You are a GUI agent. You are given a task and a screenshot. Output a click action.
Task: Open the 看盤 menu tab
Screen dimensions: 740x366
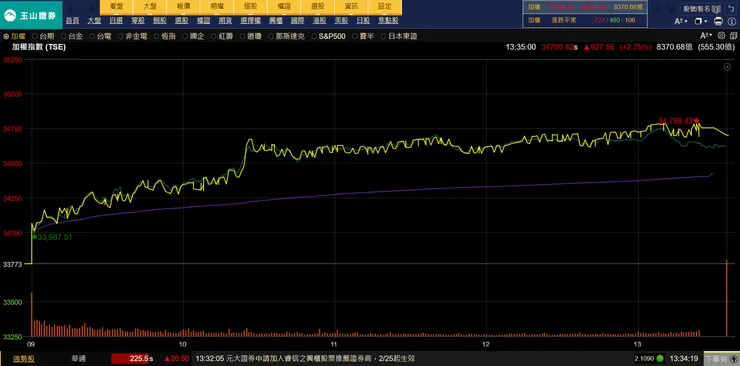(116, 7)
